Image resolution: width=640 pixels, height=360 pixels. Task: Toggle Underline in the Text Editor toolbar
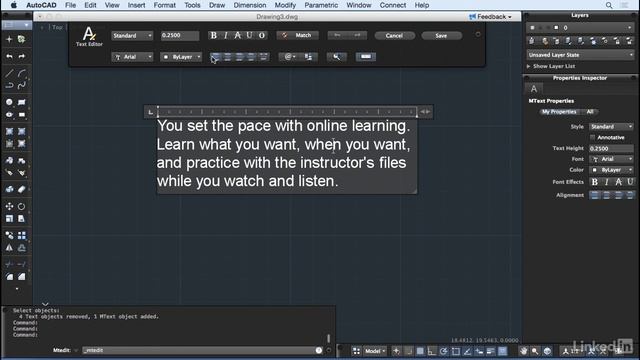pyautogui.click(x=249, y=36)
